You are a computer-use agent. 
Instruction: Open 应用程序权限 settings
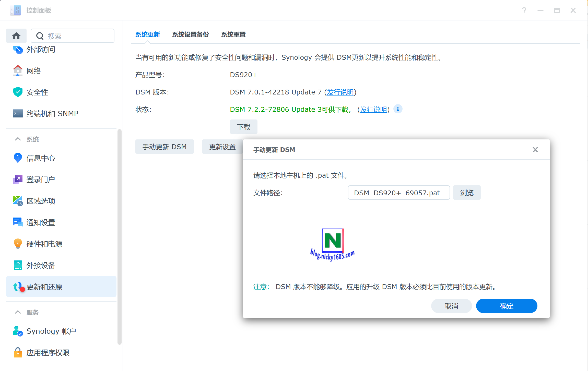[48, 352]
